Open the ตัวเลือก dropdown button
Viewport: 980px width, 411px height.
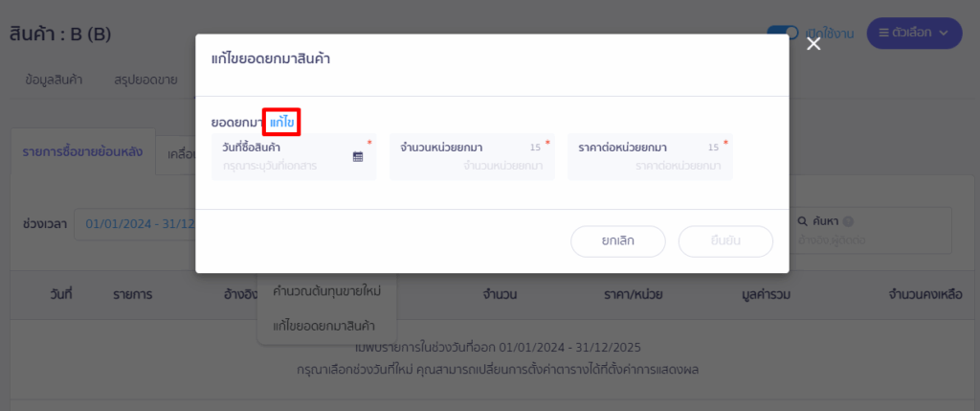click(914, 34)
